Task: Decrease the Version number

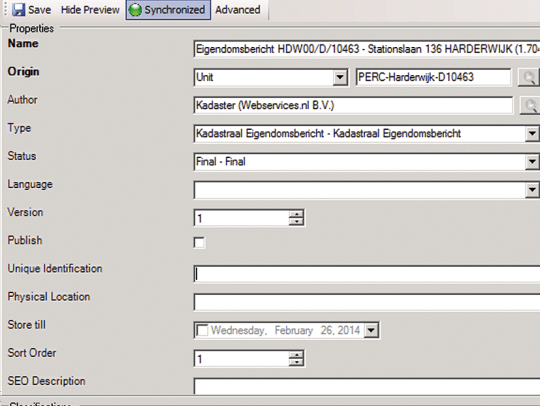Action: 296,222
